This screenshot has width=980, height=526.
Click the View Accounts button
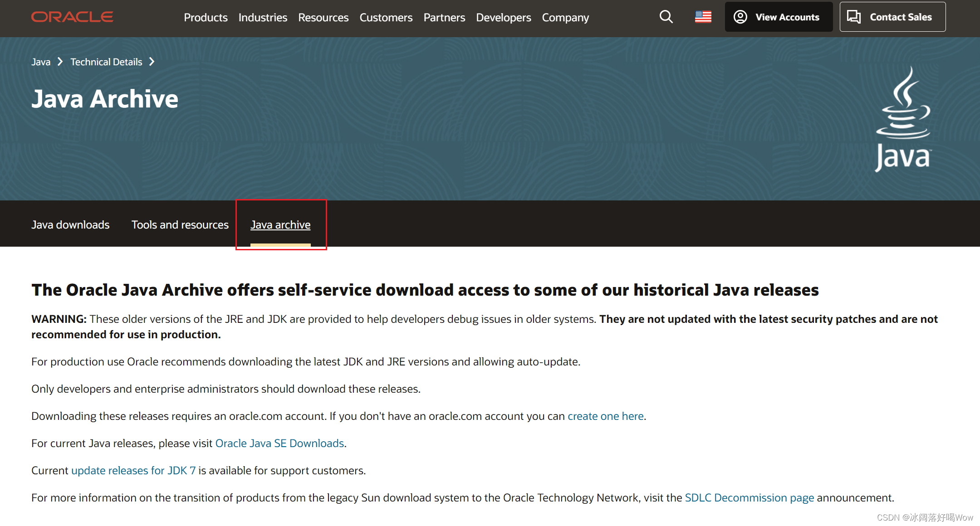tap(779, 17)
